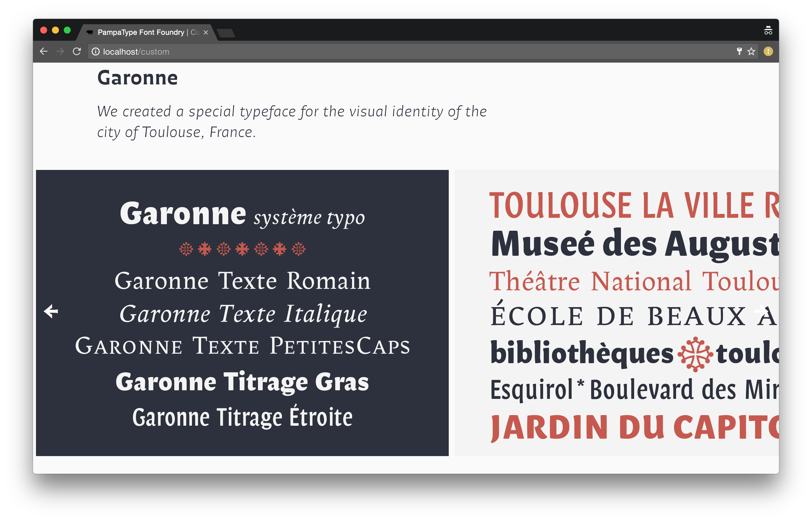The width and height of the screenshot is (812, 521).
Task: Click the incognito icon in the title bar
Action: point(768,30)
